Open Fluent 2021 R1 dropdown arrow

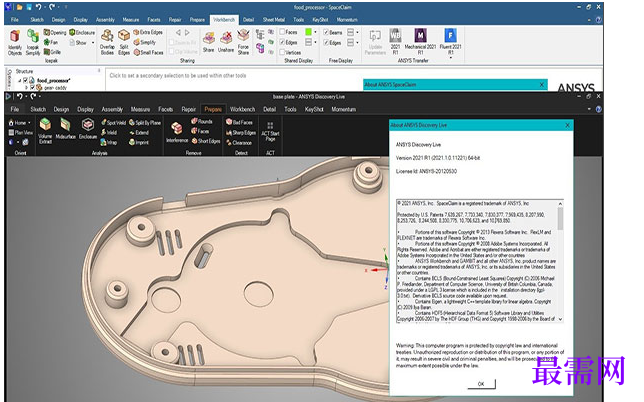coord(451,57)
